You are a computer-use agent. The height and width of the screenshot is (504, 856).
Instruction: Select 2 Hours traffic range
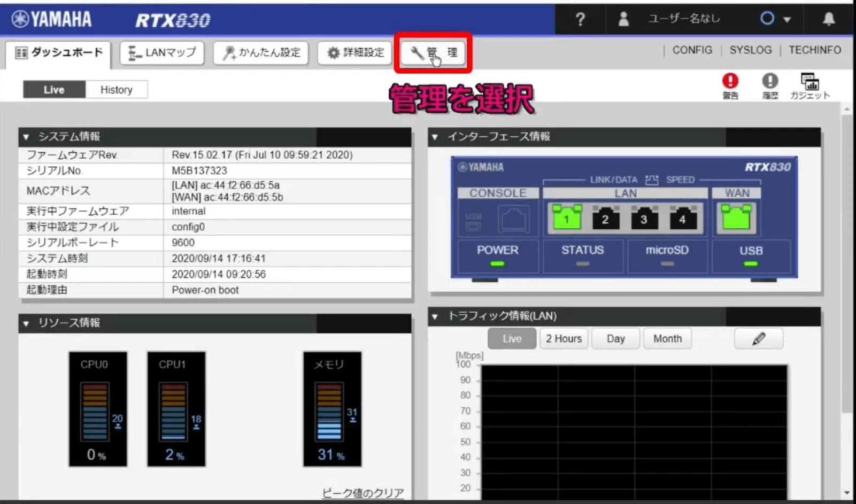564,339
